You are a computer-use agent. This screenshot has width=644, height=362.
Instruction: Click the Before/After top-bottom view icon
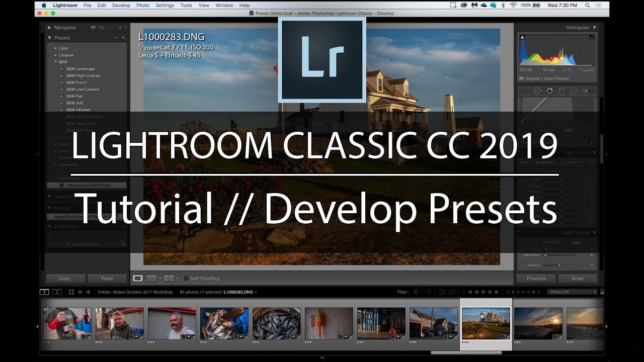point(169,278)
